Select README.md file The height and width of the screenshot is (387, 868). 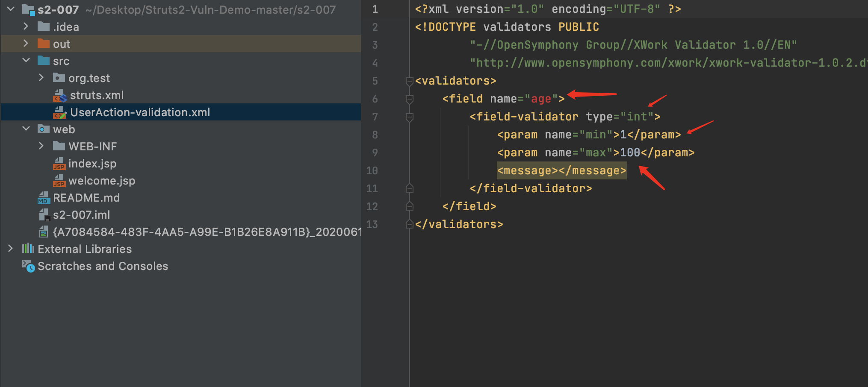click(x=86, y=198)
